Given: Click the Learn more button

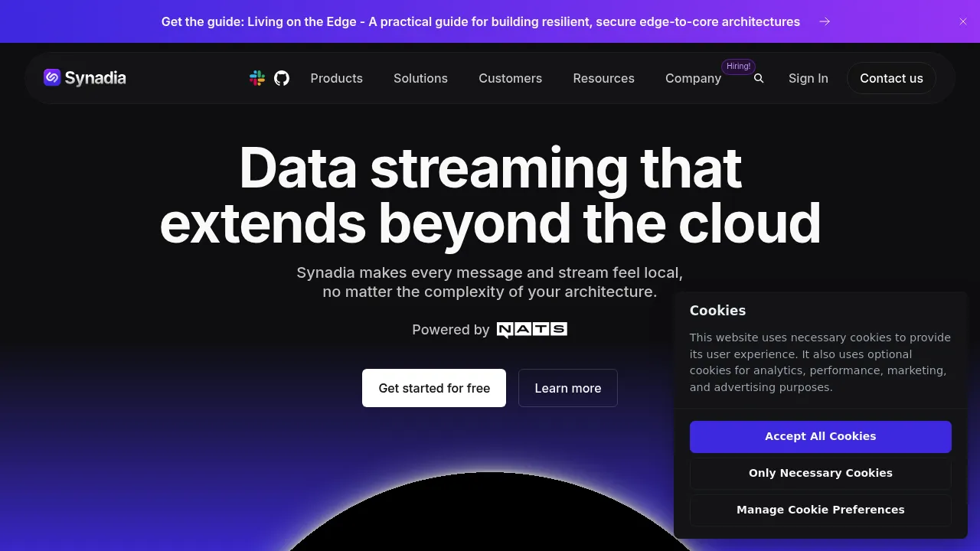Looking at the screenshot, I should point(568,388).
